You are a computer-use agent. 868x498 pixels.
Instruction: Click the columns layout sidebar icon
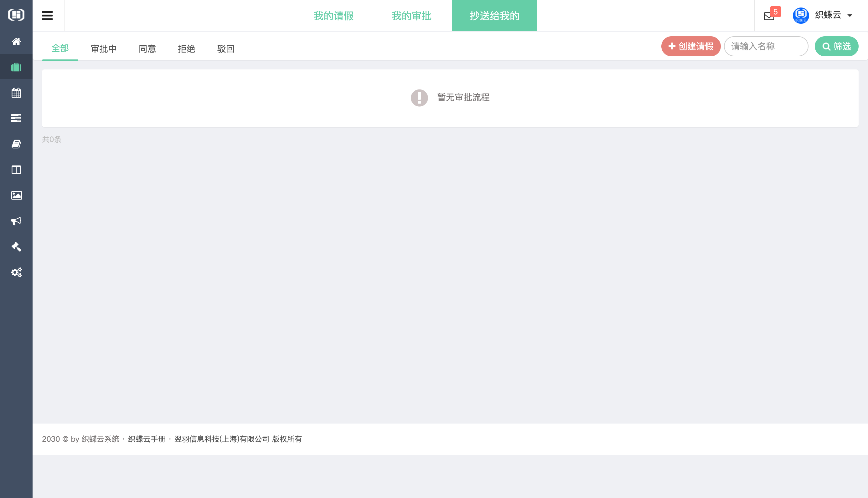[16, 170]
